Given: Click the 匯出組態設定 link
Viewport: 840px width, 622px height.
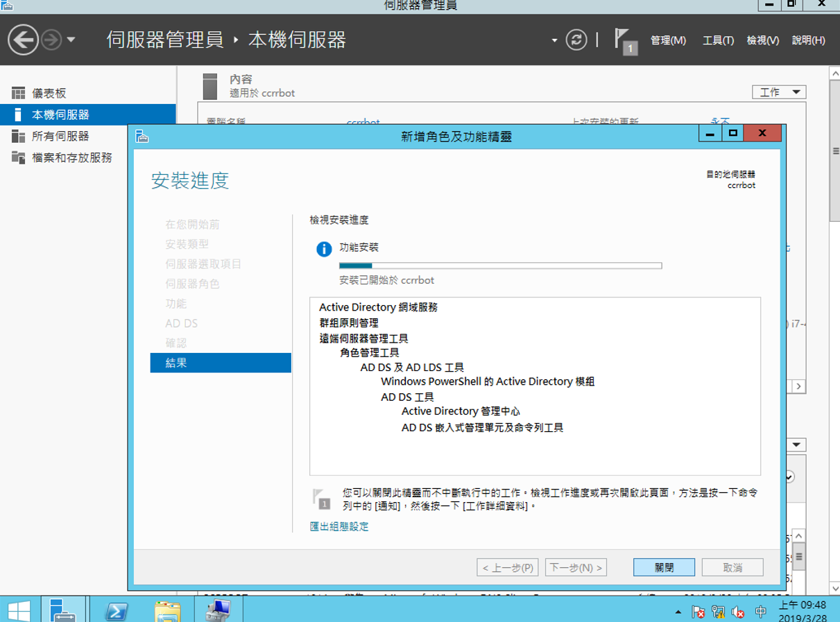Looking at the screenshot, I should click(x=339, y=526).
